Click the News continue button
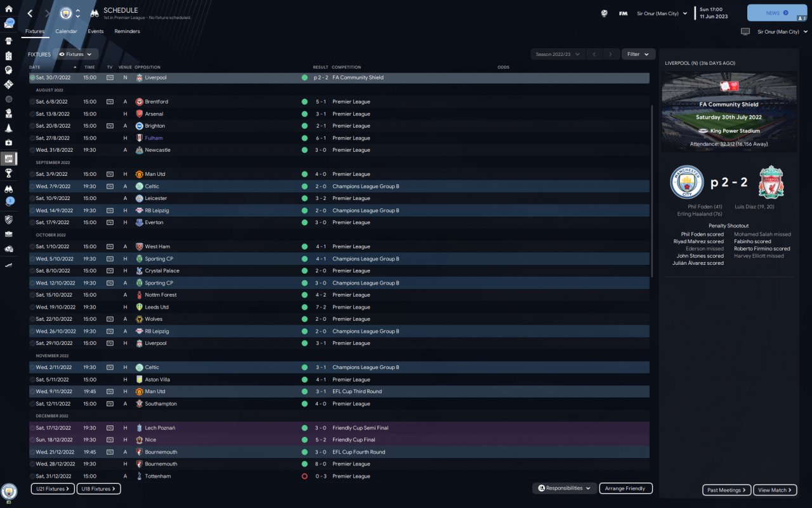The image size is (812, 508). (777, 13)
